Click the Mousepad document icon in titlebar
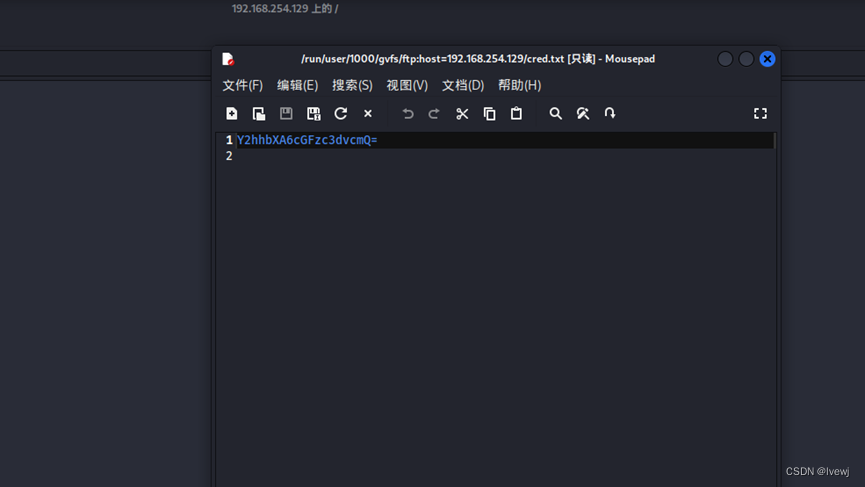This screenshot has height=487, width=865. pyautogui.click(x=228, y=59)
